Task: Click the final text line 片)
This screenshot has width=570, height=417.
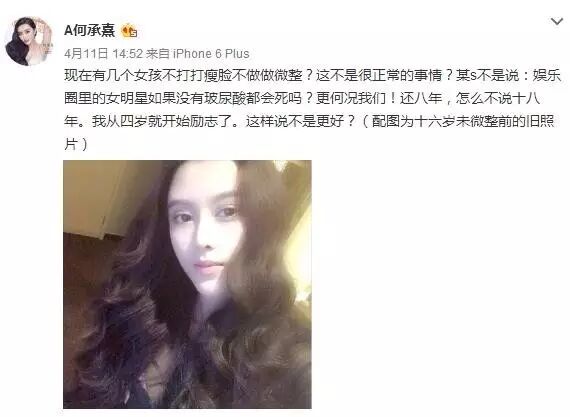Action: [x=76, y=144]
